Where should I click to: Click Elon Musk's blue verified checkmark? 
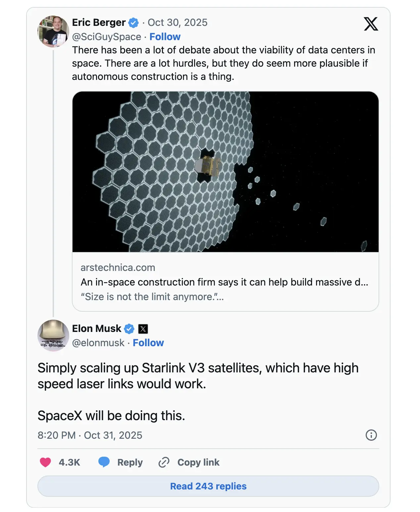tap(129, 329)
